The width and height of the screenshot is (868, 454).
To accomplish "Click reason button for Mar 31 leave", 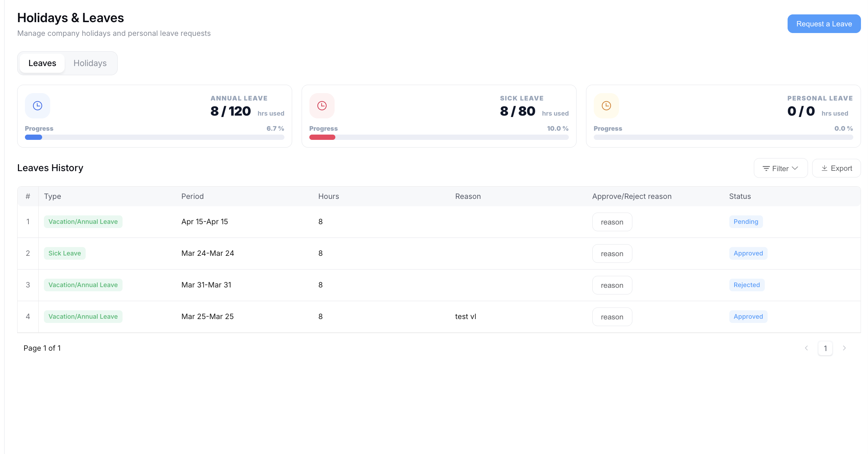I will pos(612,285).
